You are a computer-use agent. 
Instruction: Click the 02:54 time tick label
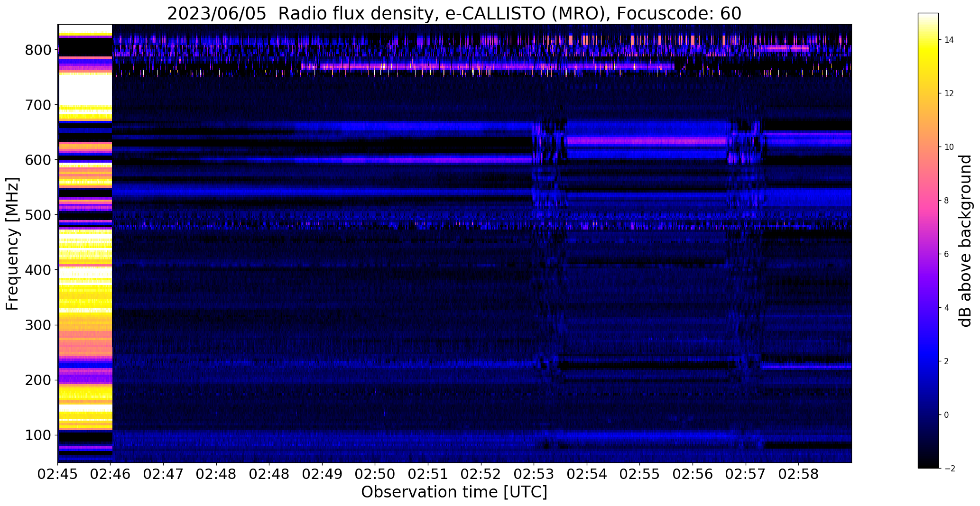point(587,474)
